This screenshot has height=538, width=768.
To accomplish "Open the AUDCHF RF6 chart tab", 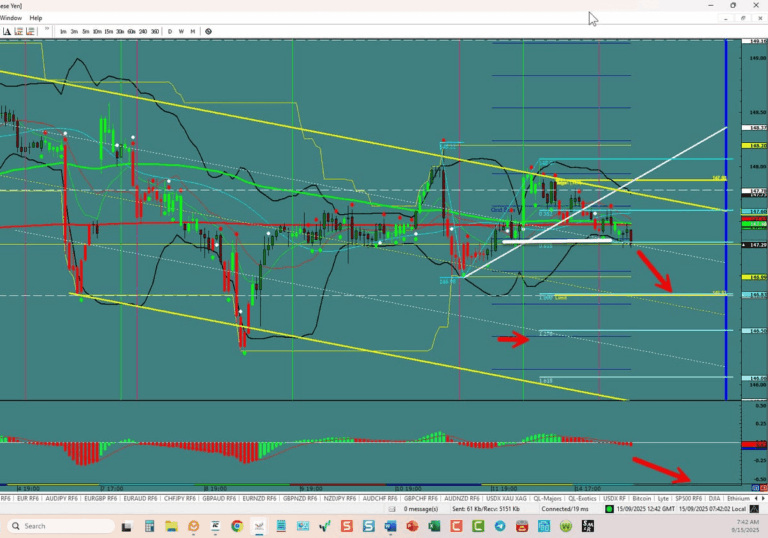I will pos(380,498).
